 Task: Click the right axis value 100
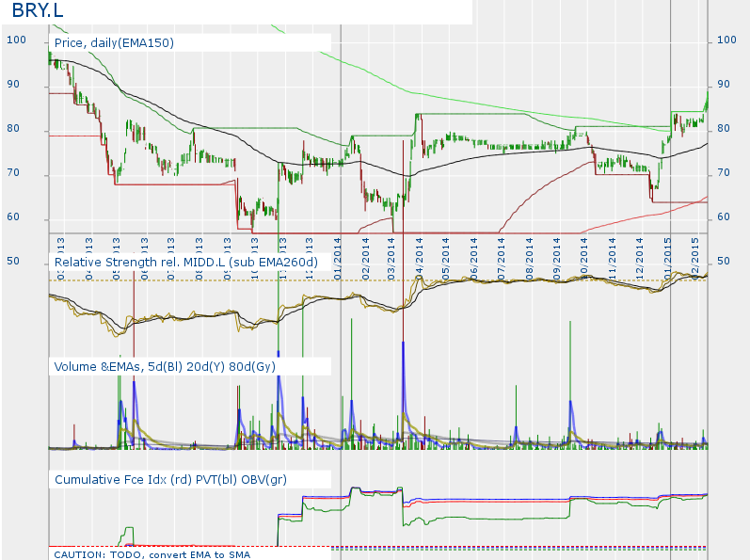pos(726,40)
